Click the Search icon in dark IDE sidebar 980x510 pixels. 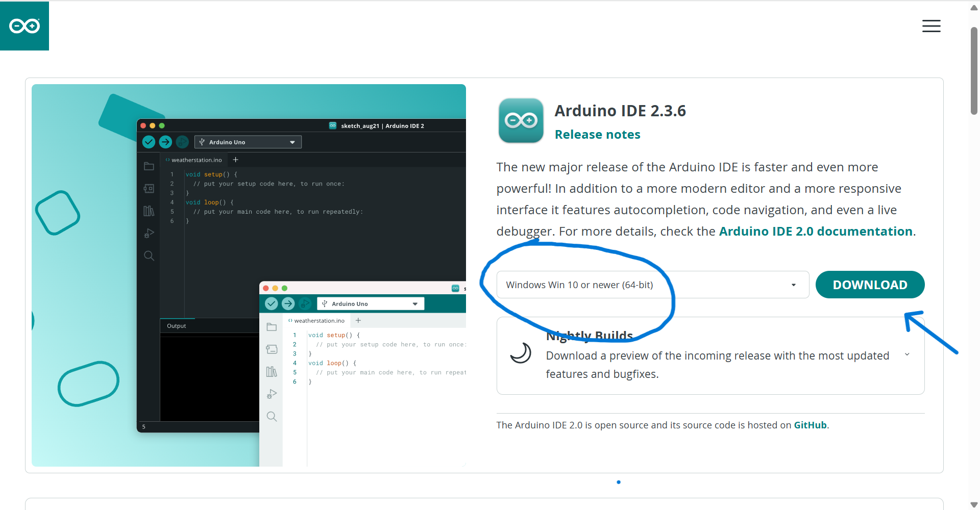coord(149,256)
